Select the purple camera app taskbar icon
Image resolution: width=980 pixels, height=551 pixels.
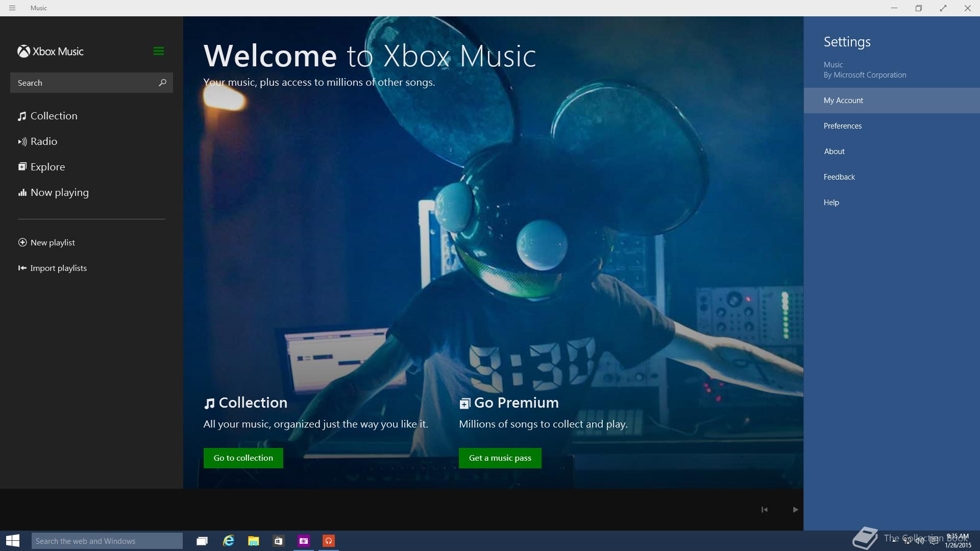(304, 541)
